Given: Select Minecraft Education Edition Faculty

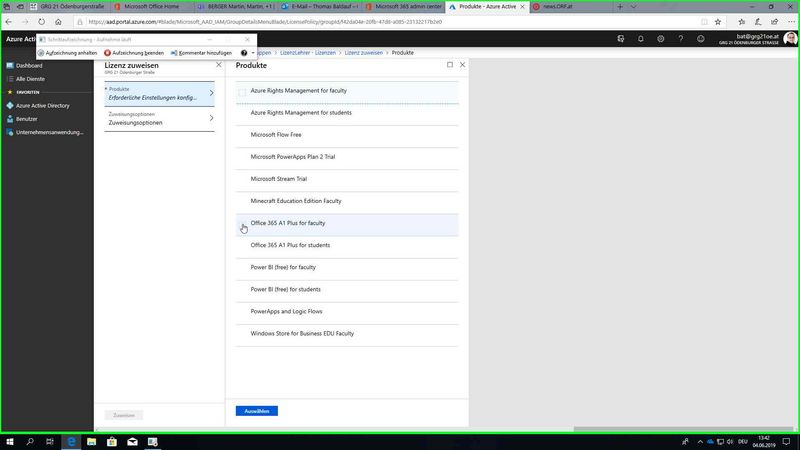Looking at the screenshot, I should [x=347, y=201].
